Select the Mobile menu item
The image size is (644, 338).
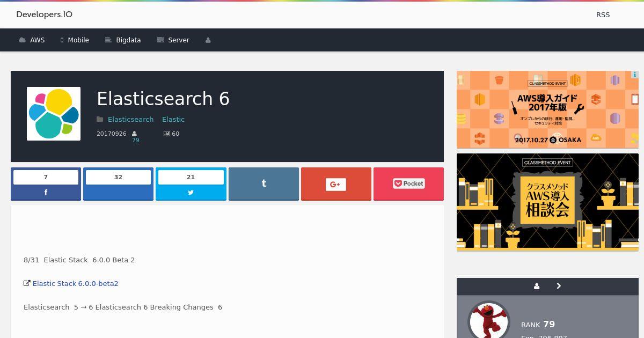(75, 40)
